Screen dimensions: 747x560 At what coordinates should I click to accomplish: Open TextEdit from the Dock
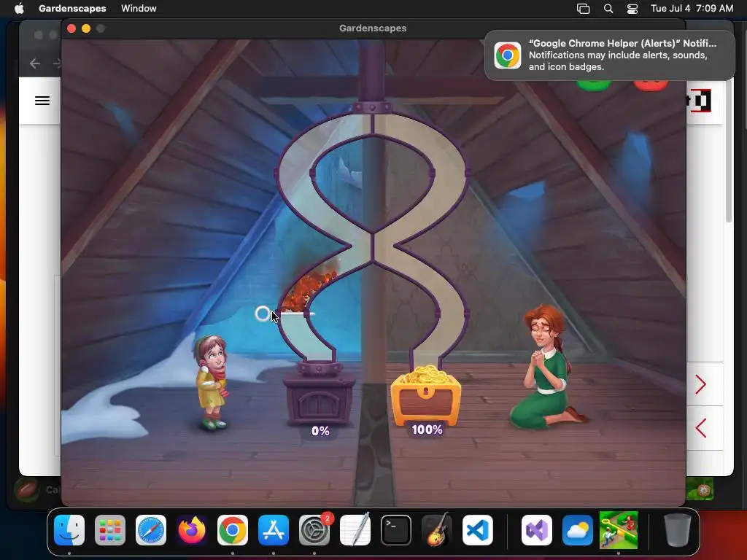[x=355, y=529]
